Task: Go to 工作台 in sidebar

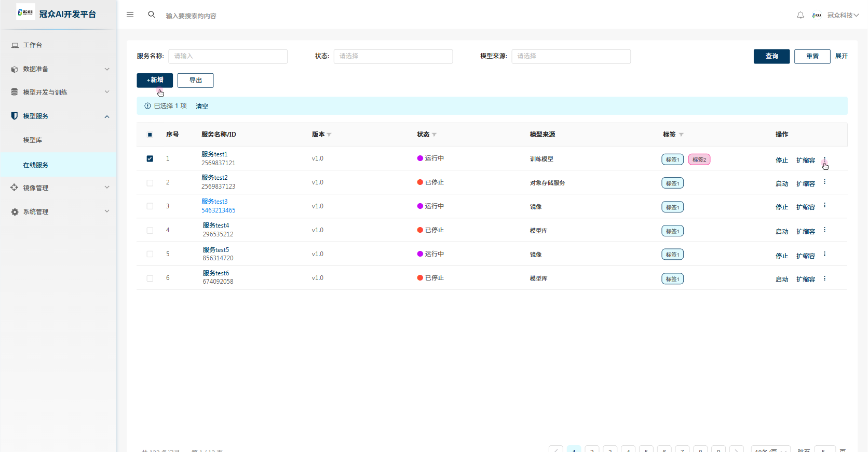Action: 33,45
